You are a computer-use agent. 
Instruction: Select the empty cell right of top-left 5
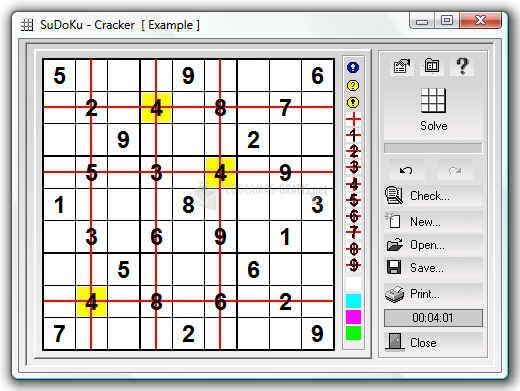tap(91, 75)
